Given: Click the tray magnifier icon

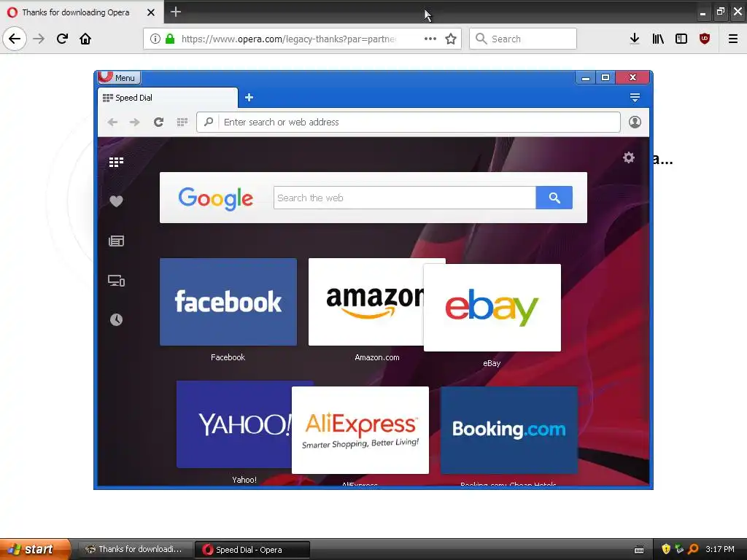Looking at the screenshot, I should [x=693, y=549].
